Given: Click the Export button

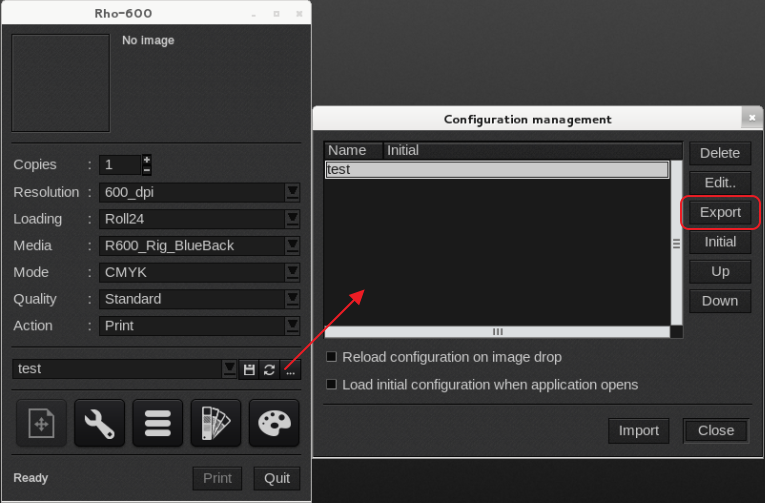Looking at the screenshot, I should 720,212.
